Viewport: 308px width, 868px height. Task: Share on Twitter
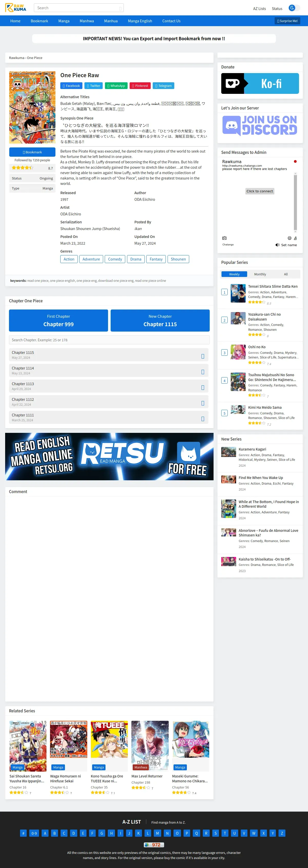coord(93,86)
